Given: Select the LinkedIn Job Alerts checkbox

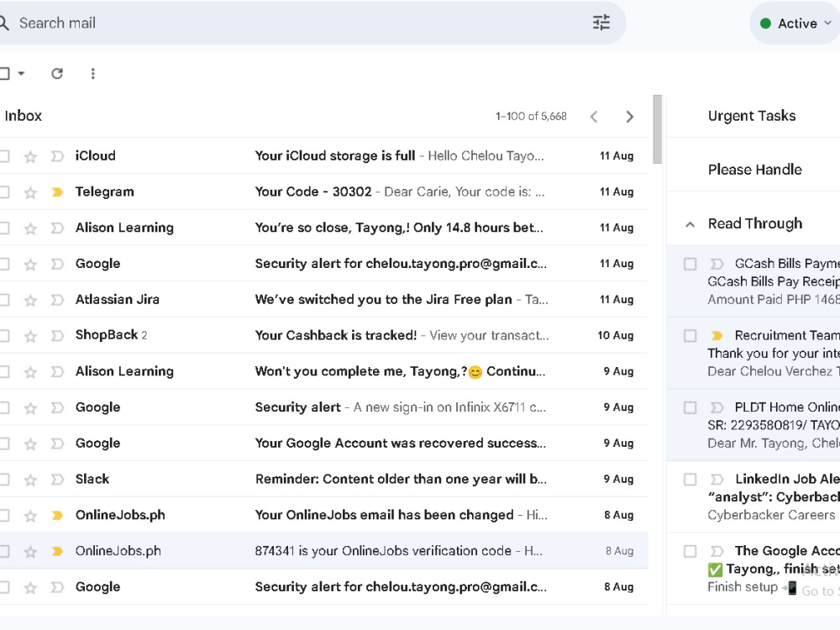Looking at the screenshot, I should (690, 480).
